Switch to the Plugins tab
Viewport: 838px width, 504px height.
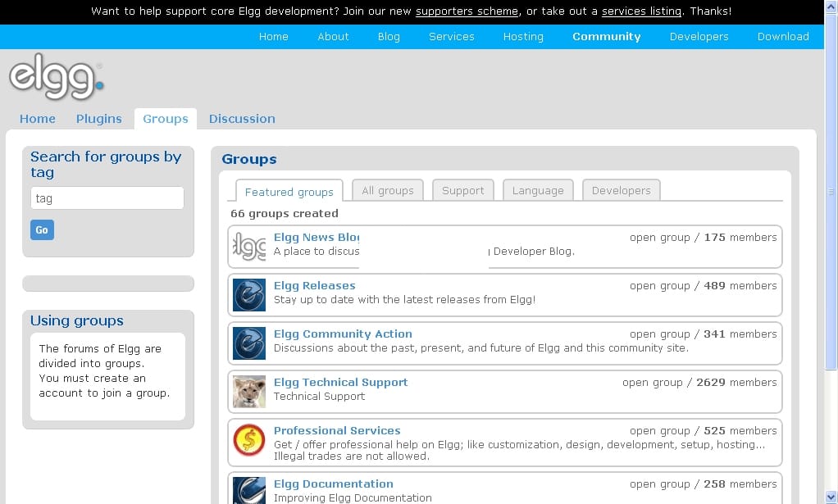tap(98, 119)
